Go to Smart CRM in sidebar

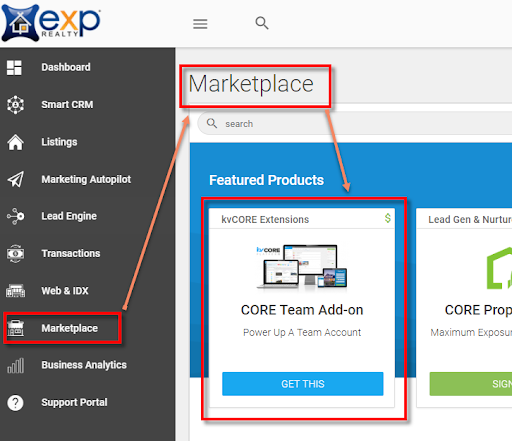click(x=67, y=105)
